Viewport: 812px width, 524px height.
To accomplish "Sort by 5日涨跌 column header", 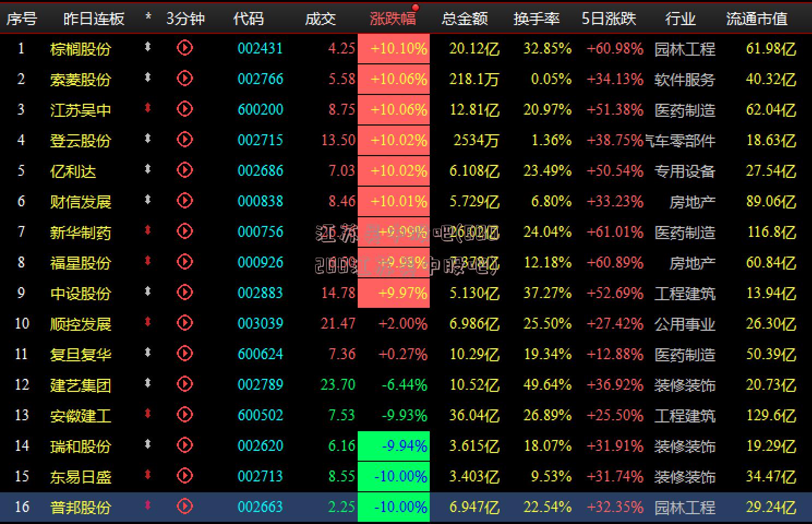I will (x=609, y=19).
